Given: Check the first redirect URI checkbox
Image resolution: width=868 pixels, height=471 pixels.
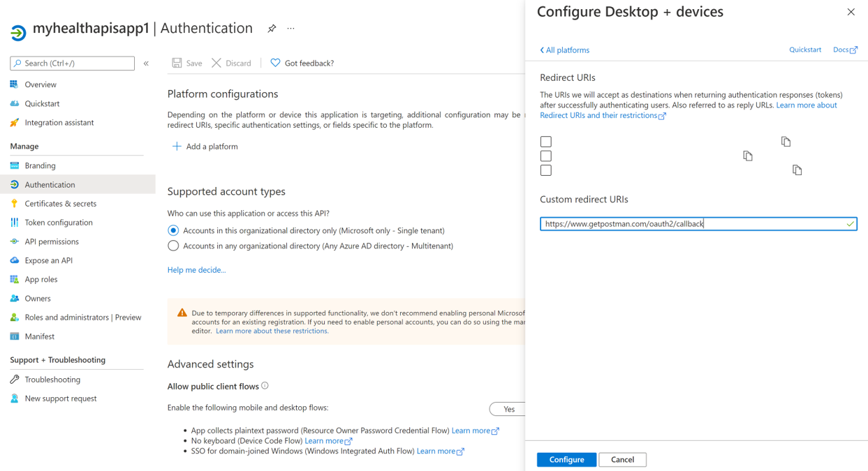Looking at the screenshot, I should coord(545,141).
